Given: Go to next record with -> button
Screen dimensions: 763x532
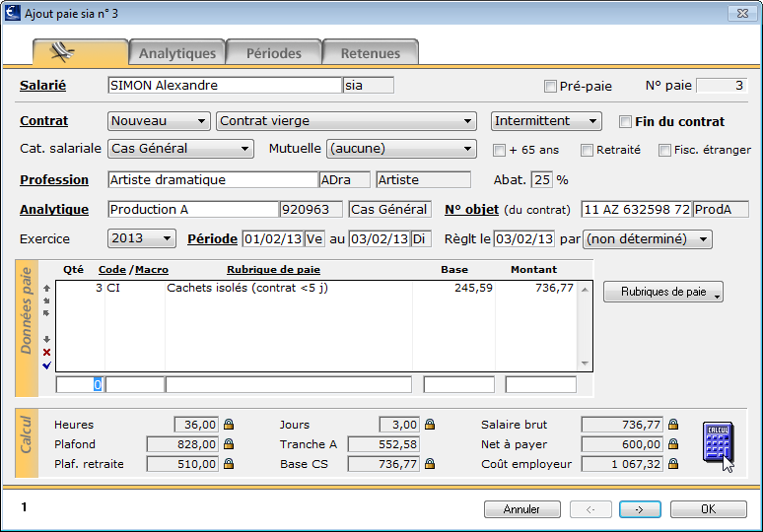Looking at the screenshot, I should [640, 509].
